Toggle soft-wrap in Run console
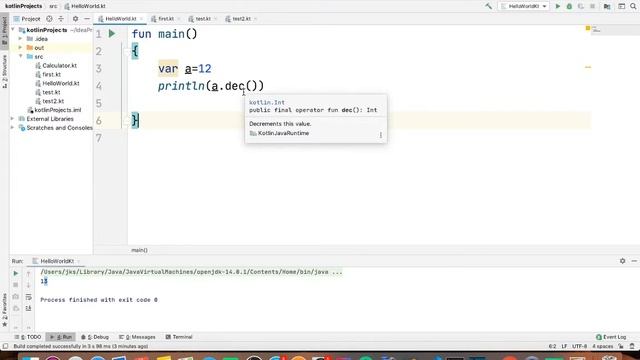Viewport: 640px width, 360px height. tap(29, 296)
